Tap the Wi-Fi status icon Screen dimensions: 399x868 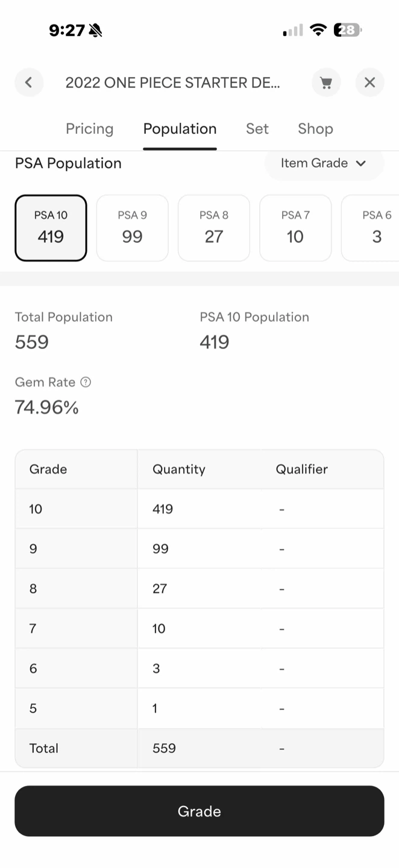point(318,30)
